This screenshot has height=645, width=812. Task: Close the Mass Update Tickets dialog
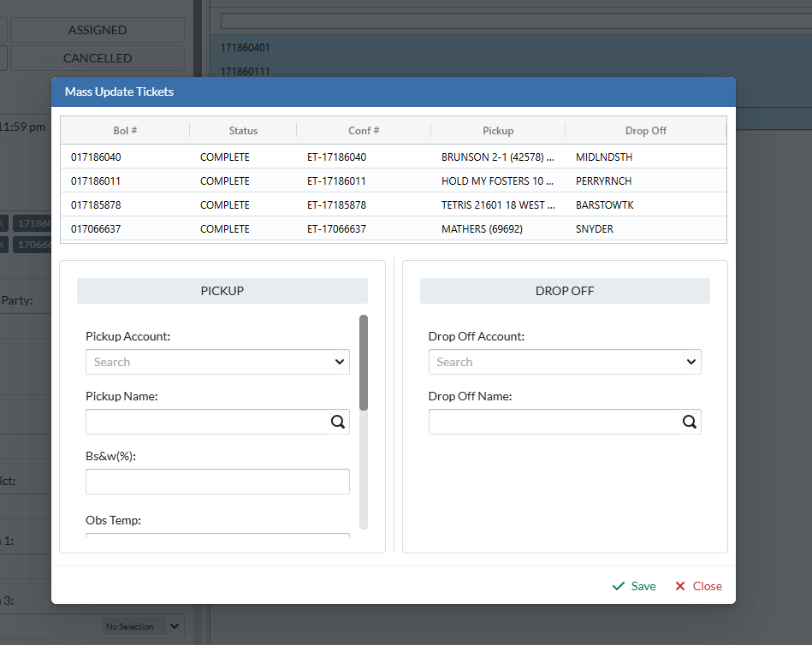click(x=698, y=586)
